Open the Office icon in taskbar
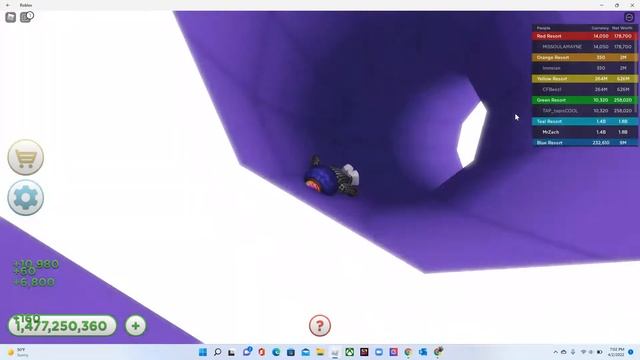 click(x=262, y=352)
